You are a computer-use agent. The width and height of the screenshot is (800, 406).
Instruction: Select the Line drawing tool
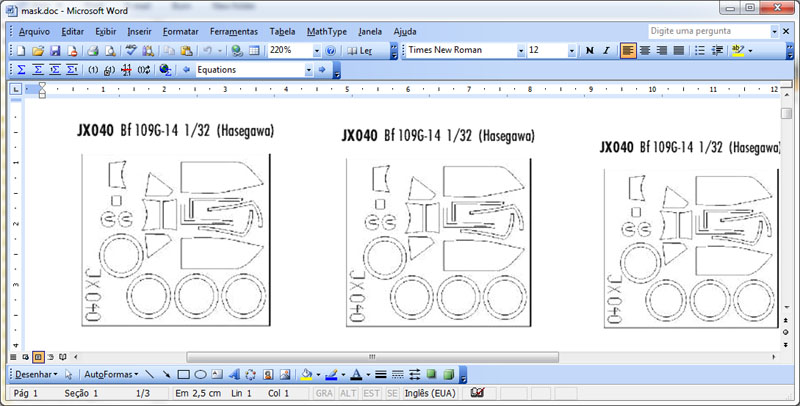(149, 374)
